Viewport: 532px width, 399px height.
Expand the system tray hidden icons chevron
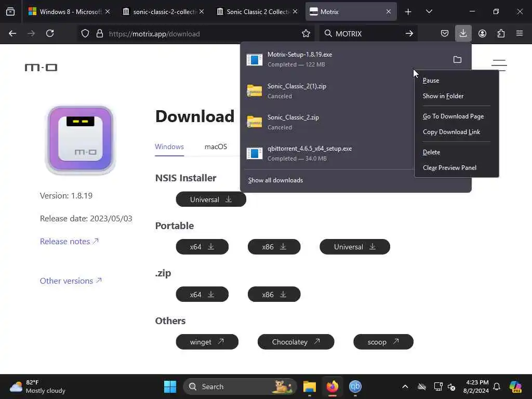click(405, 387)
